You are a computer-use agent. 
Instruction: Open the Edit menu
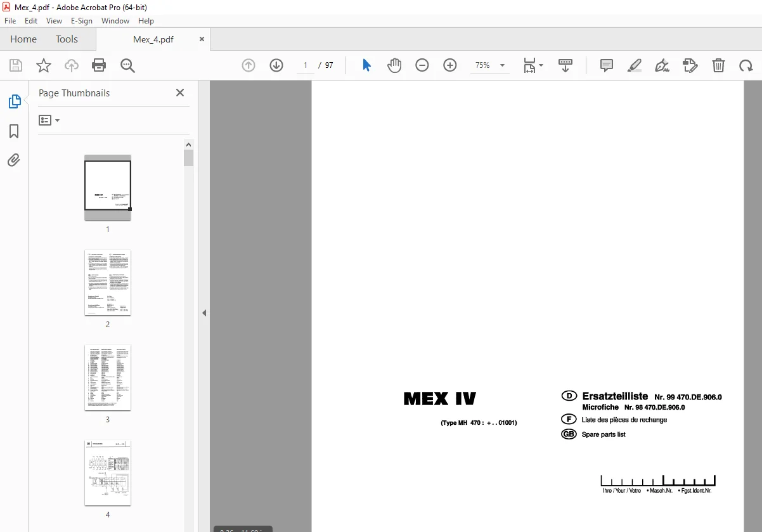31,21
